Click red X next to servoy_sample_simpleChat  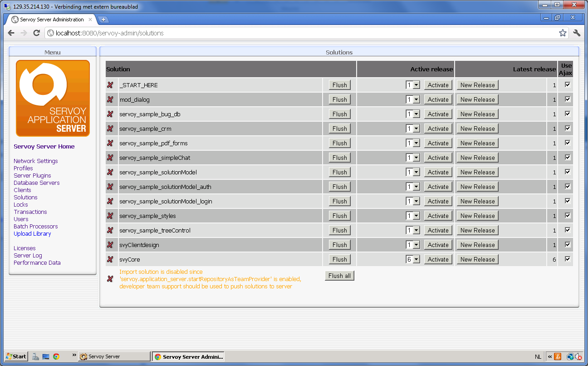pos(110,158)
